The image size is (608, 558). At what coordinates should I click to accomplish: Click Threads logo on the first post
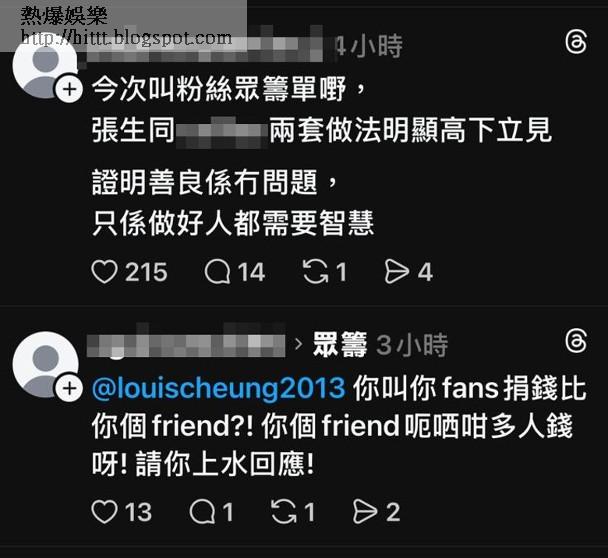576,41
